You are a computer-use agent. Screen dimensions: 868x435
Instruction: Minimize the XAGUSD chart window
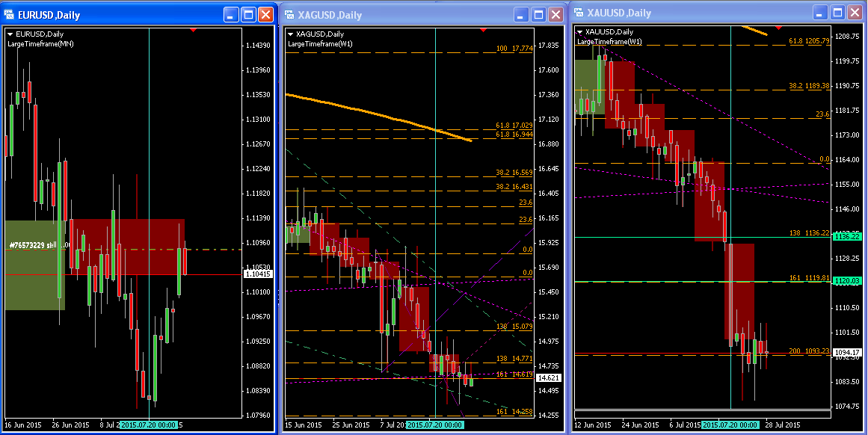click(x=520, y=15)
